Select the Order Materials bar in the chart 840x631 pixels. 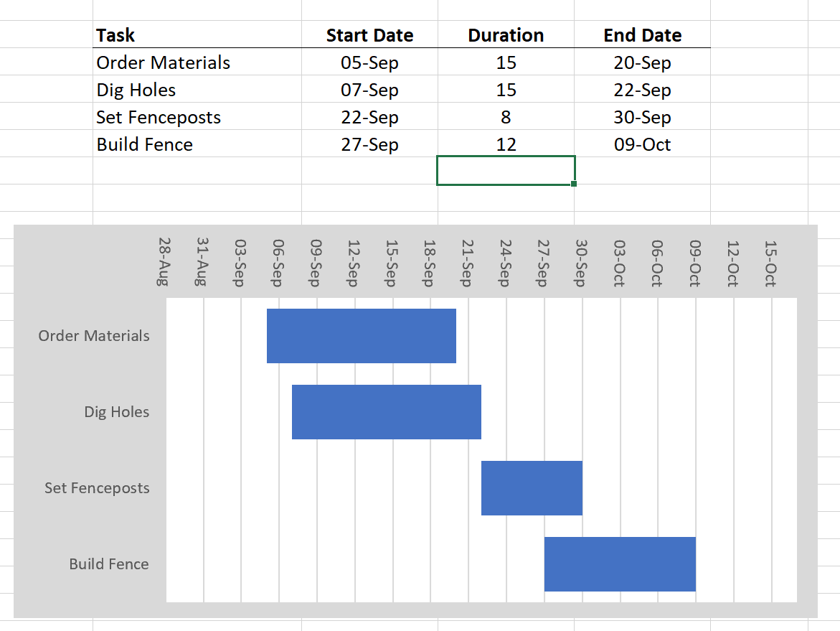coord(361,335)
